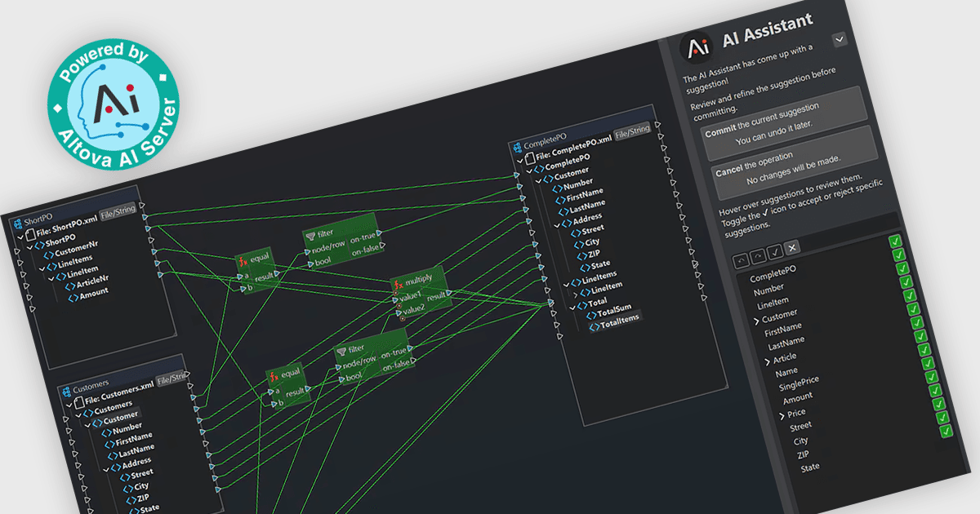Image resolution: width=980 pixels, height=514 pixels.
Task: Select the Street row in CompletePO tree
Action: [586, 231]
